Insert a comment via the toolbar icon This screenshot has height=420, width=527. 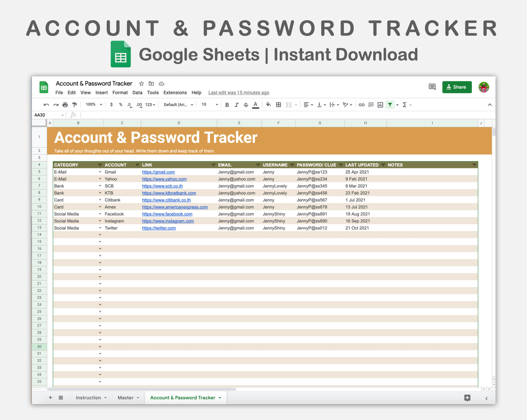[x=371, y=105]
